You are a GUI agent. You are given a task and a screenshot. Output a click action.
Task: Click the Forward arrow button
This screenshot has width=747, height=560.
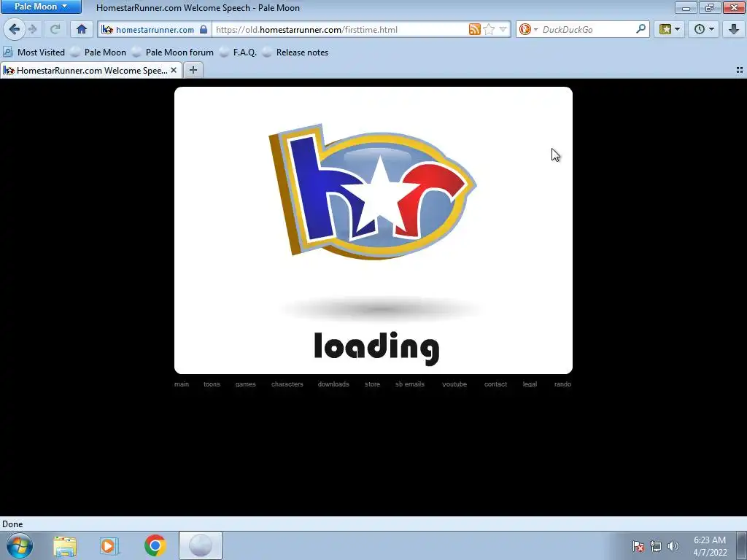point(32,29)
